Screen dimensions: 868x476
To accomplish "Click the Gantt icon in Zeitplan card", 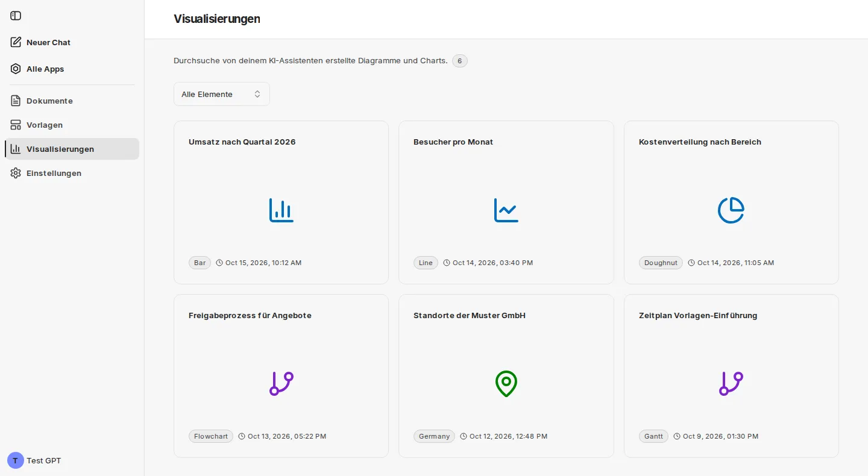I will point(731,383).
